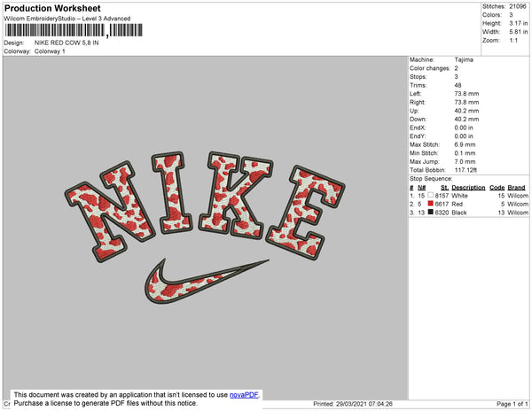Click the Total Bobbin label
The image size is (532, 411).
click(427, 170)
